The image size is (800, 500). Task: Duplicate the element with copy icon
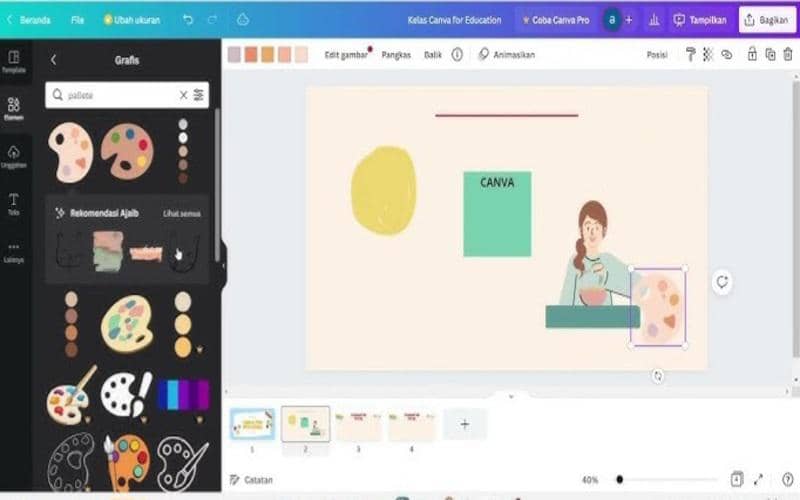(770, 54)
